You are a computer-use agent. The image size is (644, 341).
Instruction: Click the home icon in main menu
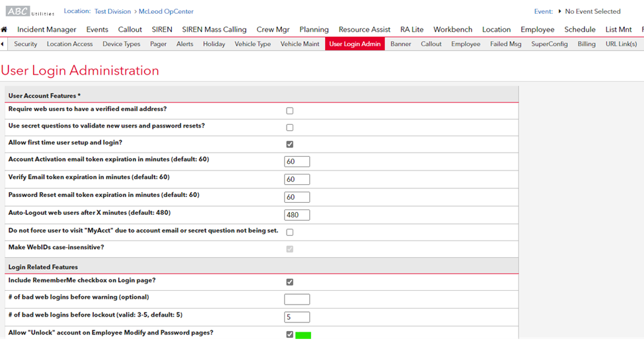4,30
